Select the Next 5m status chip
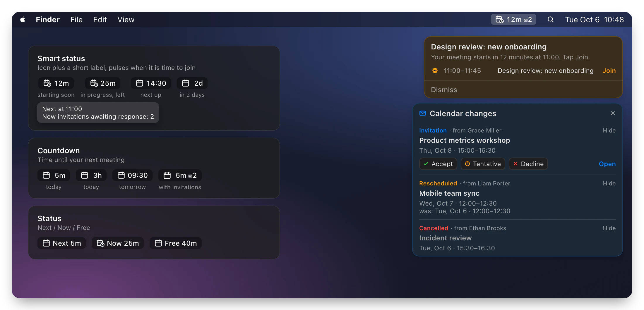 pos(61,243)
